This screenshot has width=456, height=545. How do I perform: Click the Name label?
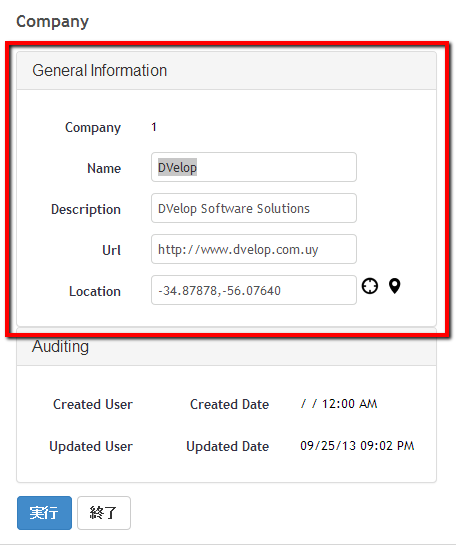[104, 168]
